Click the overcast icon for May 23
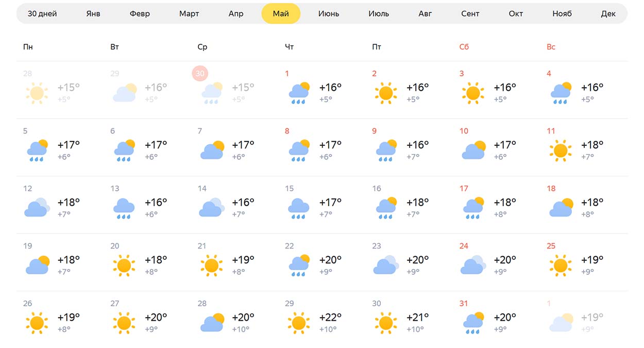Screen dimensions: 644x348 pyautogui.click(x=386, y=265)
